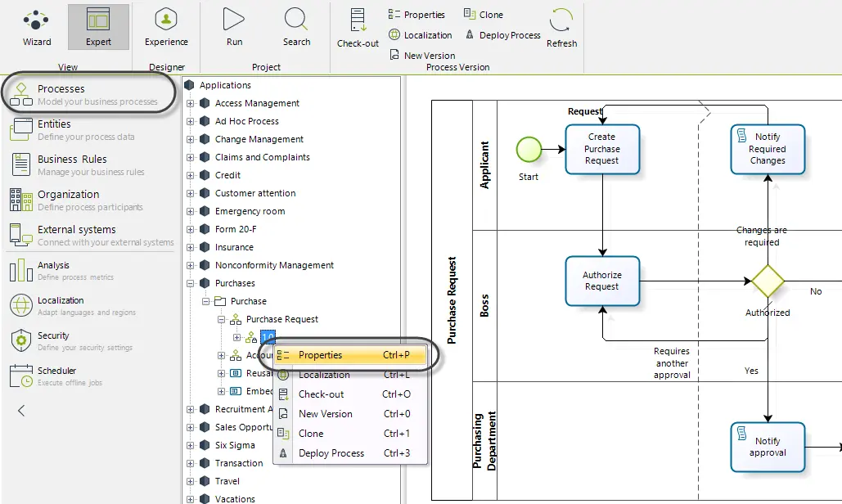Click New Version in the ribbon
This screenshot has height=504, width=842.
[422, 56]
